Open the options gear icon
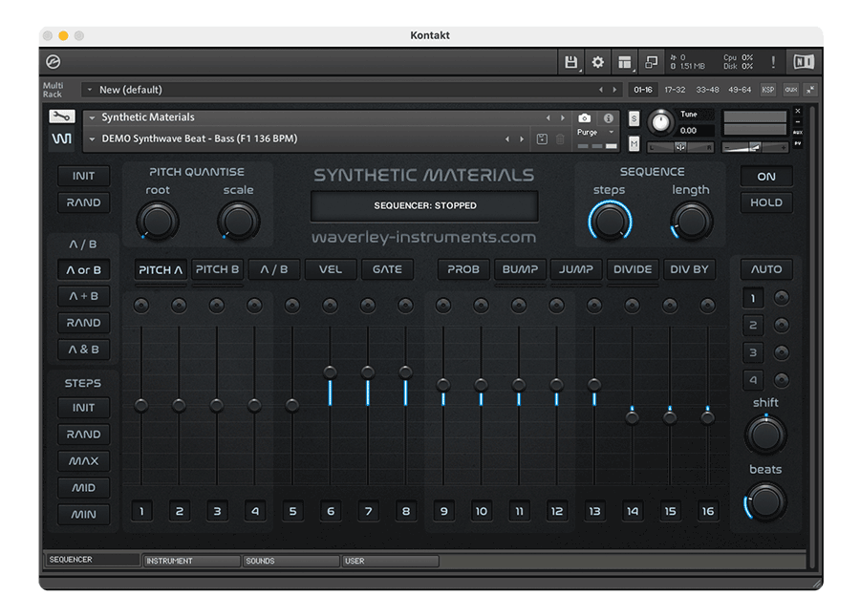The height and width of the screenshot is (616, 860). [x=598, y=62]
